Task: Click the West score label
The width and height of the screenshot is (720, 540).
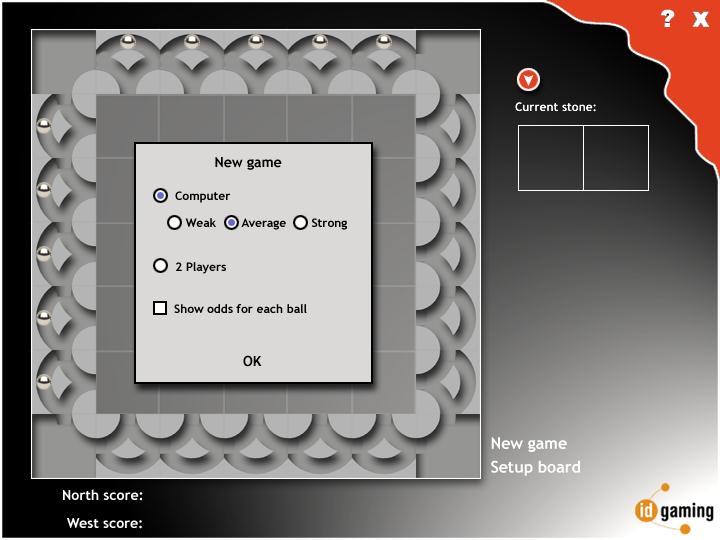Action: point(105,523)
